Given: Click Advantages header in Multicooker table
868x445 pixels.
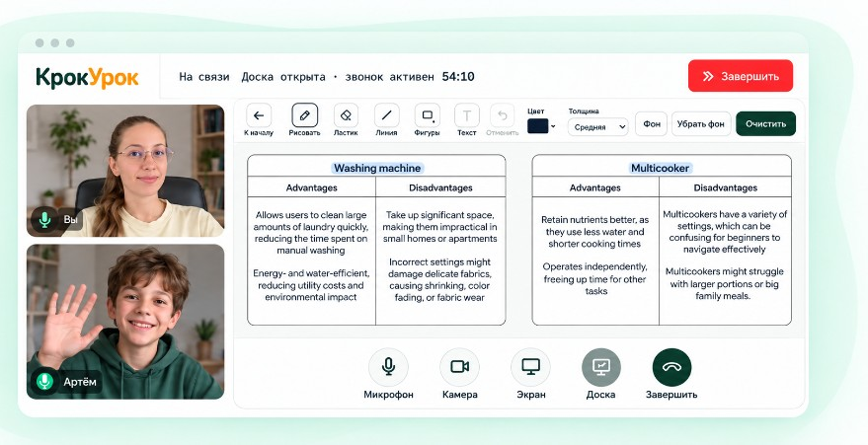Looking at the screenshot, I should coord(595,187).
